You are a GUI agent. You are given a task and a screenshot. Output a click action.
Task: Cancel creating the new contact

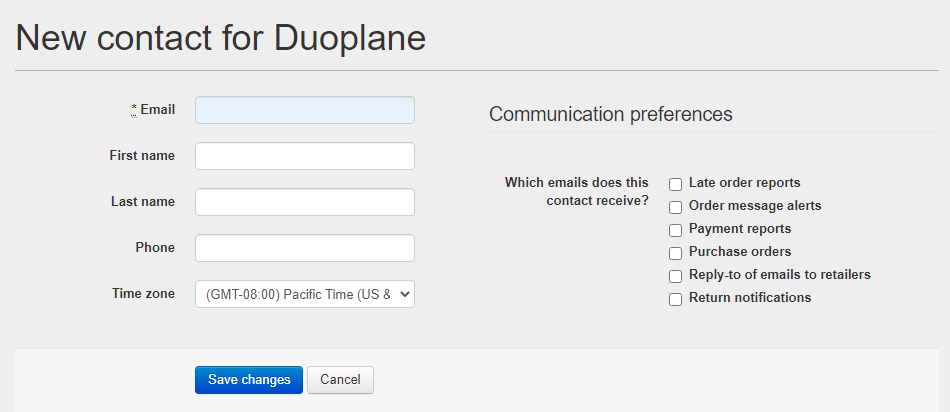coord(340,380)
